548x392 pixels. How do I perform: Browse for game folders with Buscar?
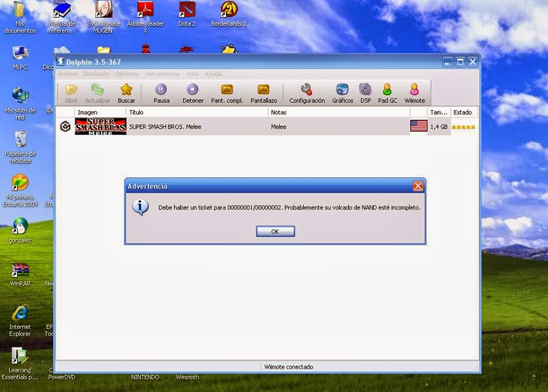tap(126, 91)
